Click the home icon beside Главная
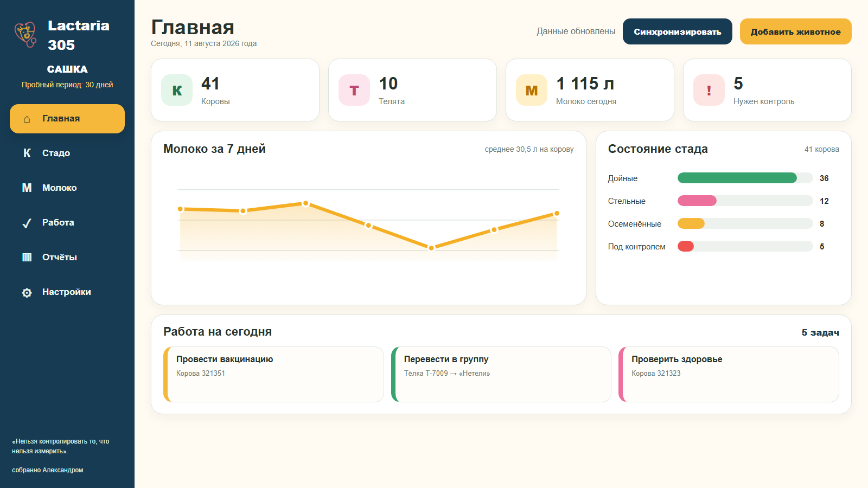Screen dimensions: 868x488 click(x=27, y=119)
